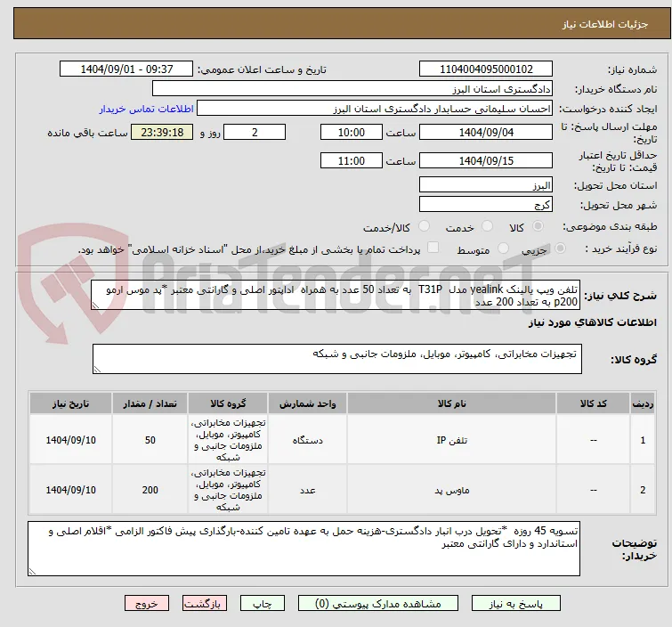This screenshot has height=627, width=672.
Task: Click the ایجاد کننده درخواست field
Action: (374, 109)
